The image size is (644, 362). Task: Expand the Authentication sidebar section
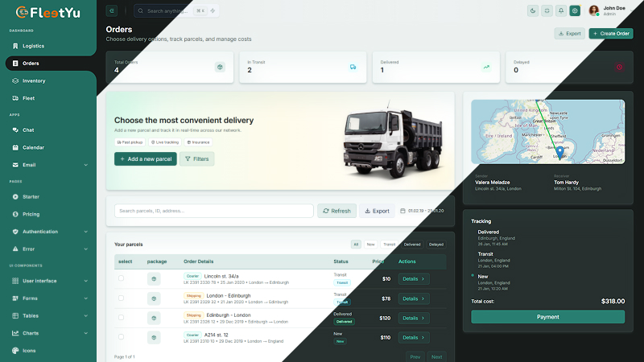pyautogui.click(x=85, y=232)
